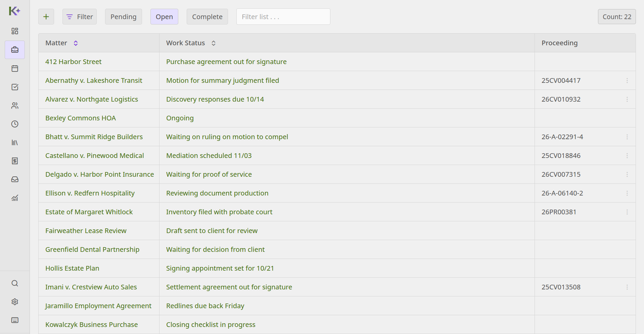The height and width of the screenshot is (334, 644).
Task: Click 'Waiting for decision from client' status
Action: click(215, 249)
